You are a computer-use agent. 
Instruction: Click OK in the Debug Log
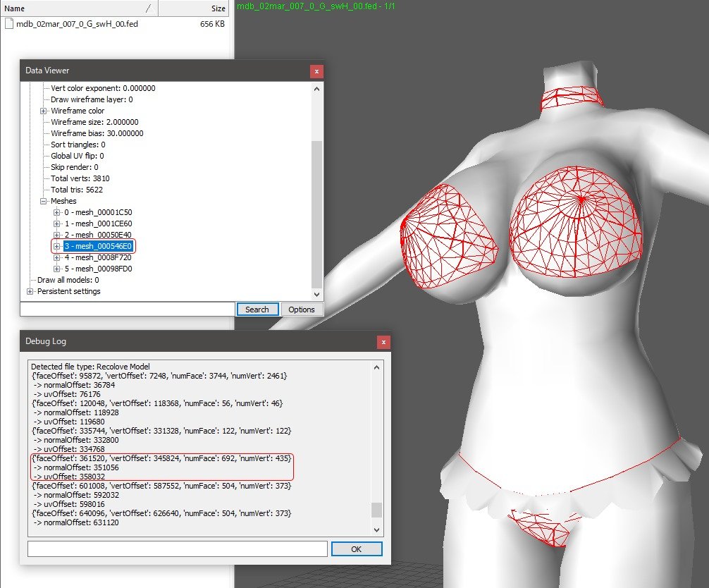[357, 549]
